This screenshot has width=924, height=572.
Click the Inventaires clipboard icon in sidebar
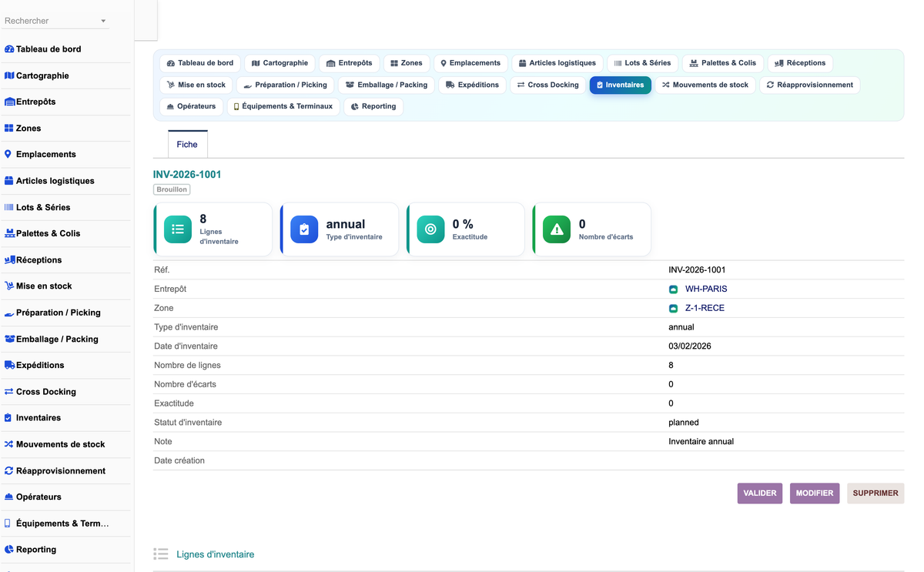click(x=8, y=418)
